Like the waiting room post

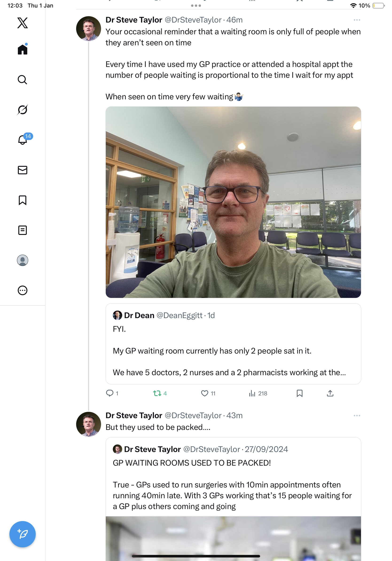coord(204,393)
